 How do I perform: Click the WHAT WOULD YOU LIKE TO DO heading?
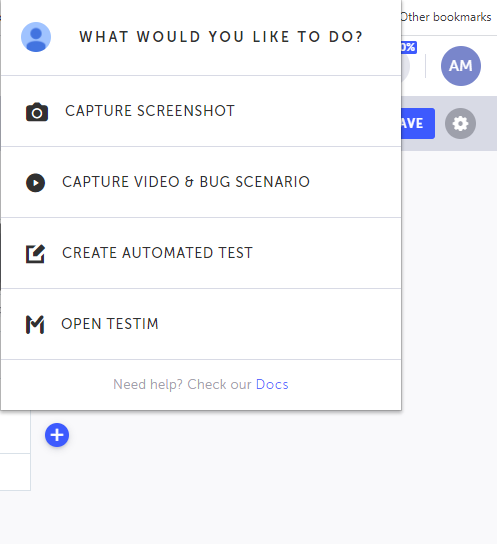tap(221, 37)
